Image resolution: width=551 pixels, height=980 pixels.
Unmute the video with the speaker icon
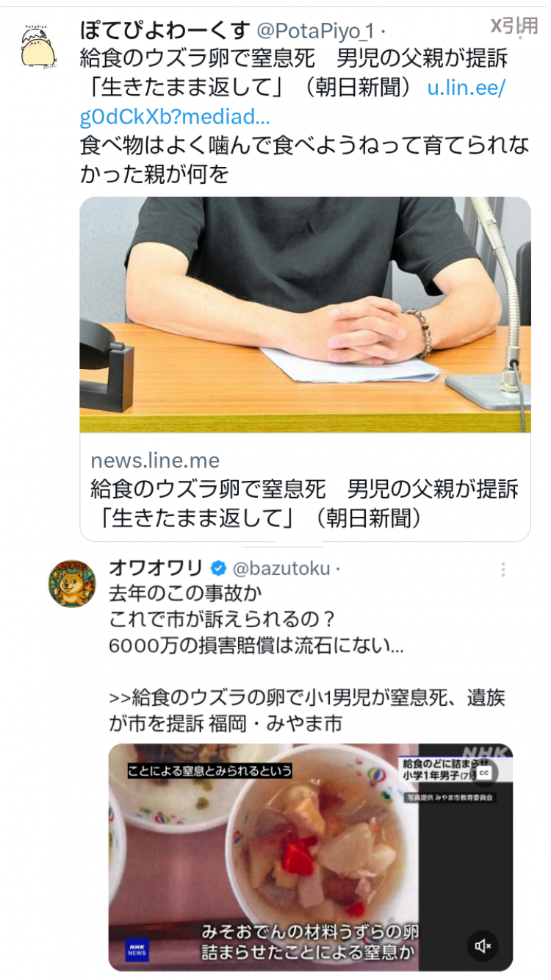[483, 945]
